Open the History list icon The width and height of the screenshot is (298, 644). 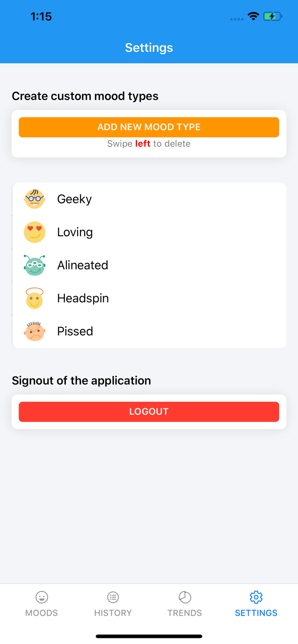click(x=113, y=597)
